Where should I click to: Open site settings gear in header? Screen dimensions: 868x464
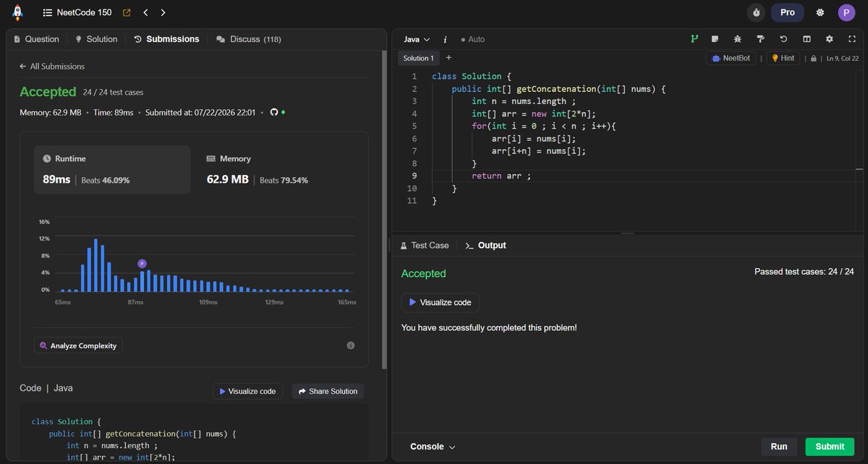(x=820, y=12)
